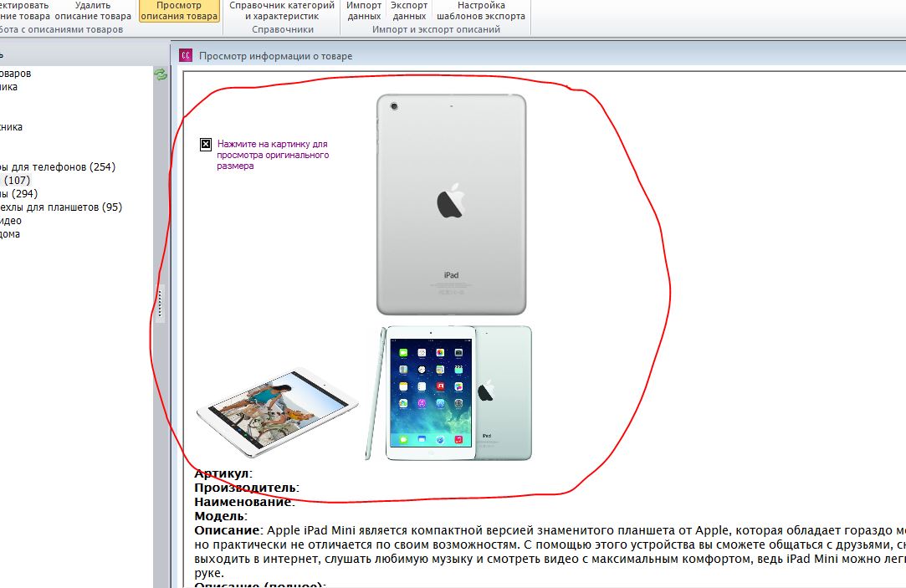
Task: Click the vertical splitter grip handle
Action: pyautogui.click(x=160, y=304)
